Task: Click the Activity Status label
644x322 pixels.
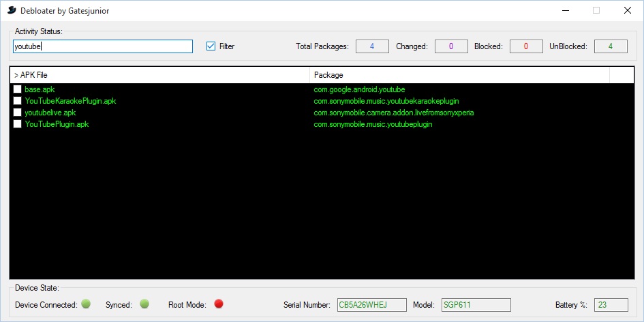Action: [x=39, y=31]
